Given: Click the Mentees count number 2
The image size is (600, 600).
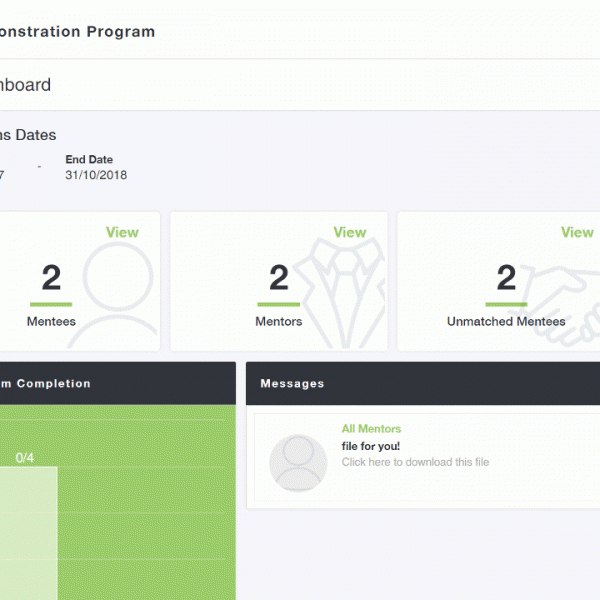Looking at the screenshot, I should pos(51,278).
